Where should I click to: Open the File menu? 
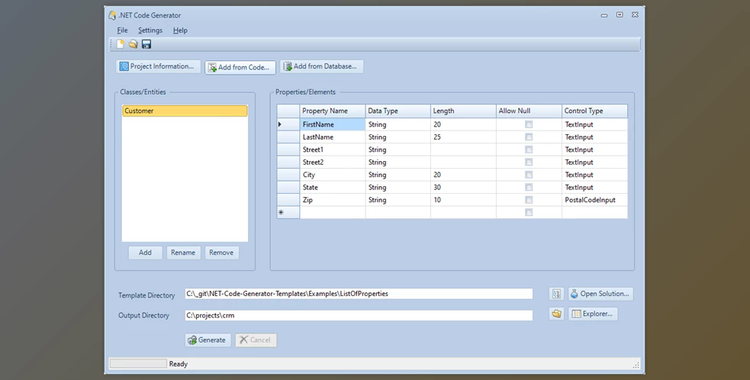122,30
